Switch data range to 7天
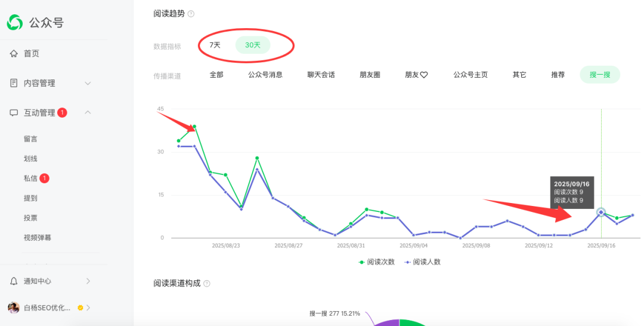644x326 pixels. (215, 45)
